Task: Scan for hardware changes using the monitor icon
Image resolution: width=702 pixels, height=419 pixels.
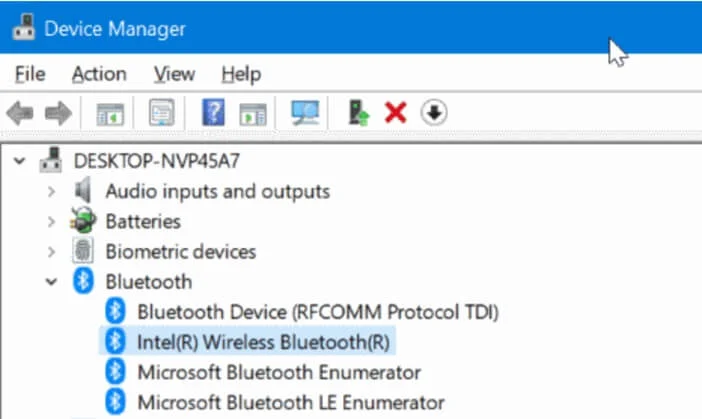Action: click(304, 113)
